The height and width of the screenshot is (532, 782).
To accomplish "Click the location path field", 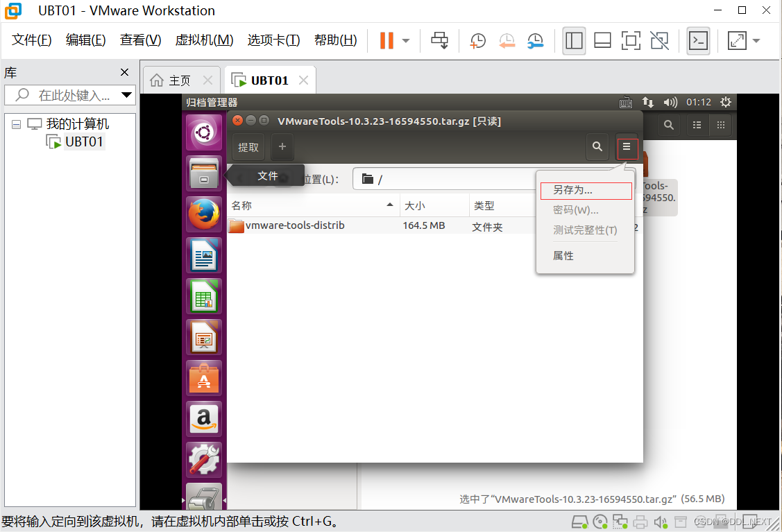I will pyautogui.click(x=494, y=179).
